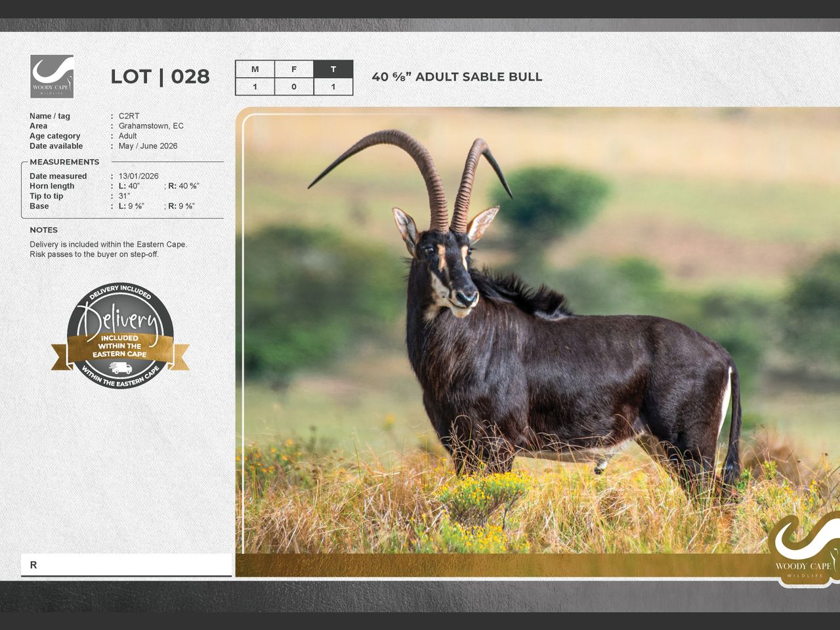
Task: Click the Woody Cape Wildlife logo bottom-right
Action: point(803,550)
